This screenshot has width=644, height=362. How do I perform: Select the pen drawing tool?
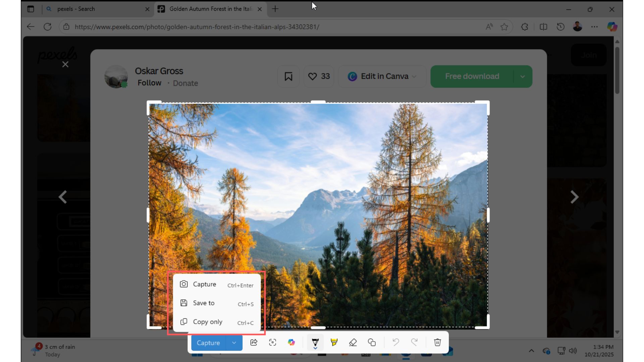315,343
